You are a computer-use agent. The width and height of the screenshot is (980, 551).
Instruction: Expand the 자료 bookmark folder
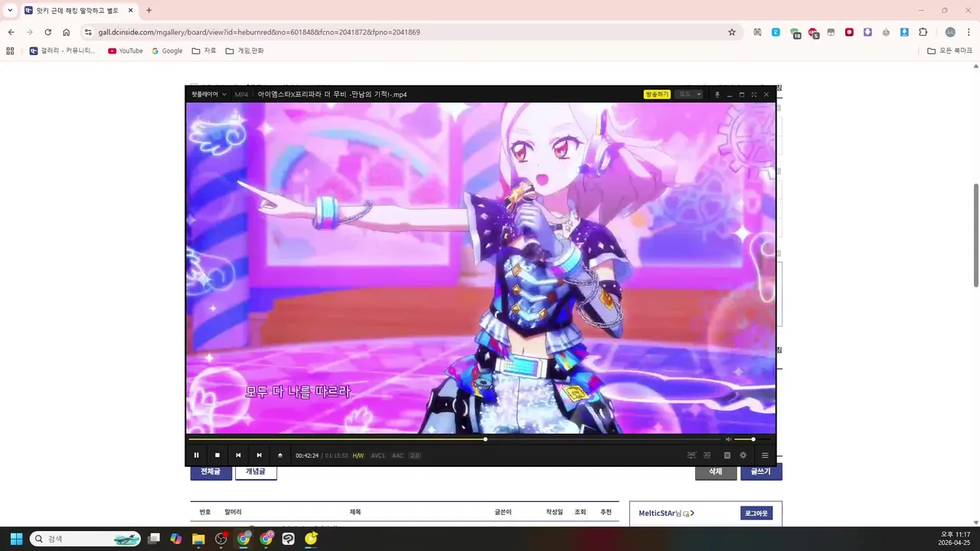click(204, 51)
